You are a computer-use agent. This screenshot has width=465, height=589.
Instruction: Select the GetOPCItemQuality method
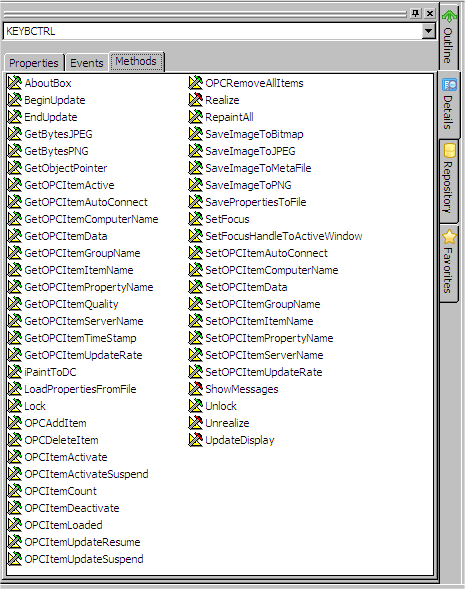pos(71,304)
